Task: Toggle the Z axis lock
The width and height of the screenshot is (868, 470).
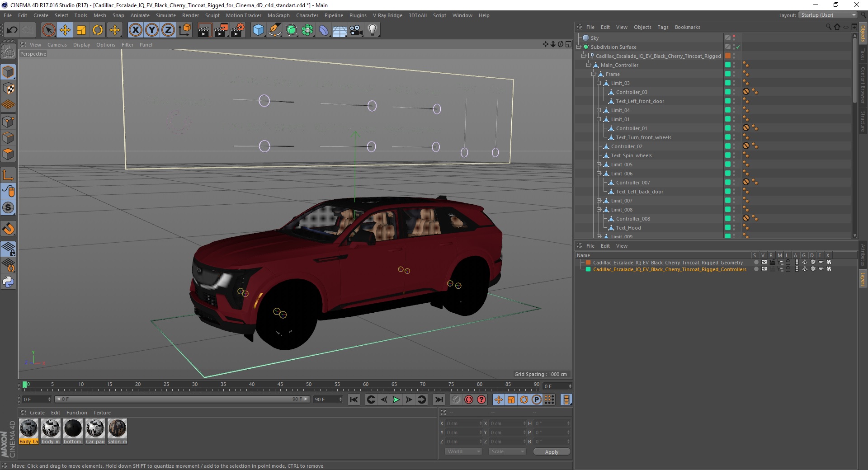Action: [168, 30]
